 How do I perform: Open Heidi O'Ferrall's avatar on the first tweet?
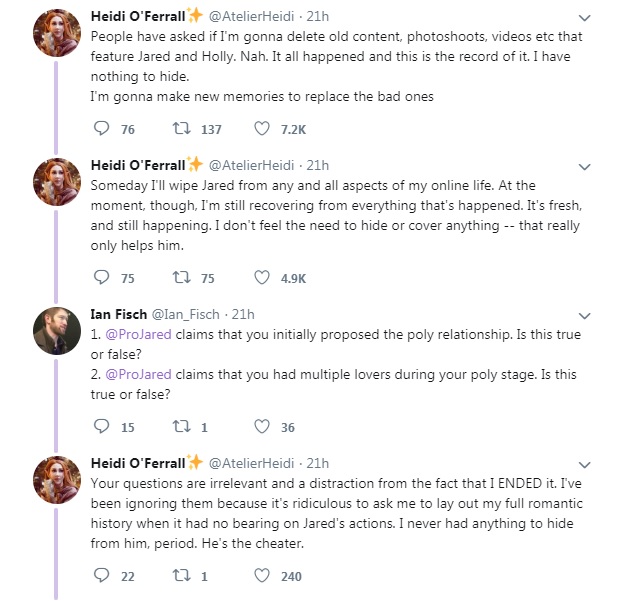point(57,33)
